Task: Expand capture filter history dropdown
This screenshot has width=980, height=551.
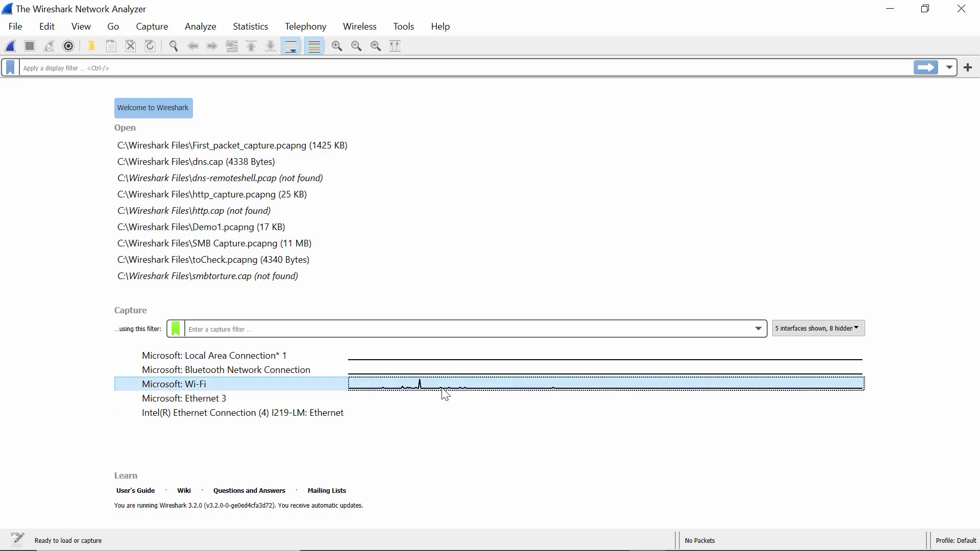Action: click(x=758, y=329)
